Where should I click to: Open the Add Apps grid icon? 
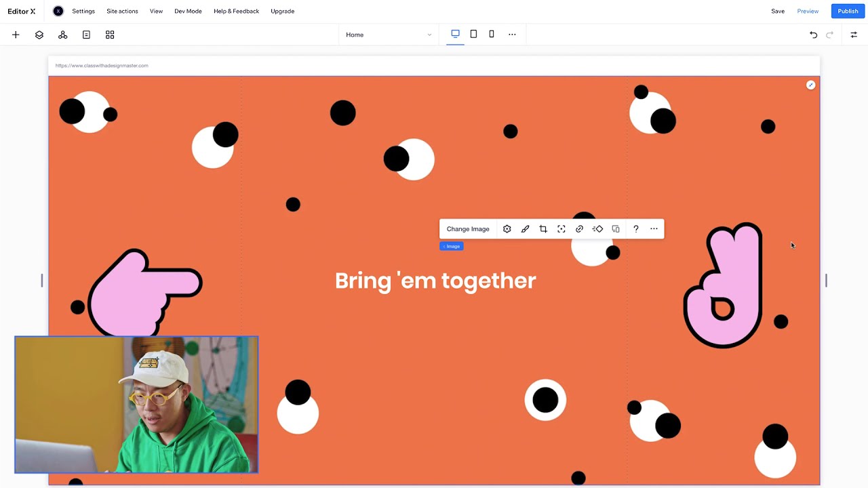[110, 35]
